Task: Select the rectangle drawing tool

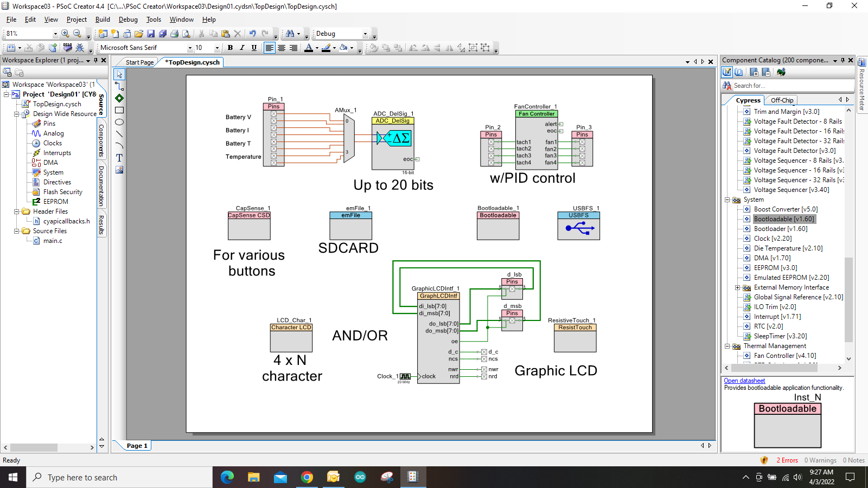Action: 119,110
